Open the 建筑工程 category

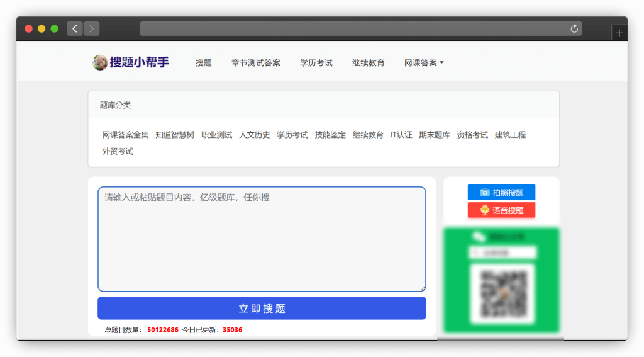[510, 135]
